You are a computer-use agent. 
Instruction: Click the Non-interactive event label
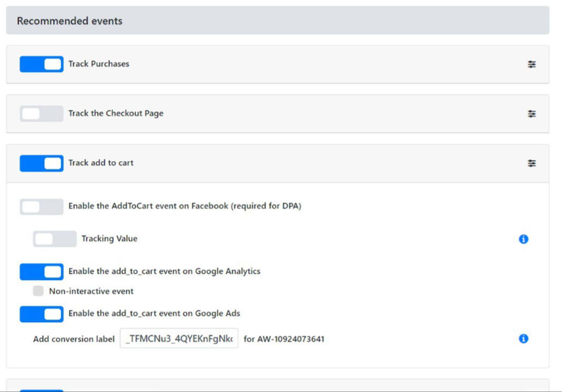91,291
